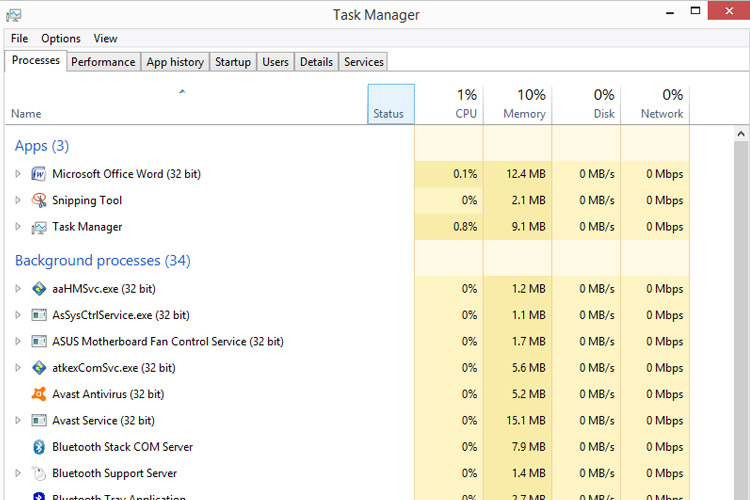
Task: Sort by the Status column header
Action: point(391,104)
